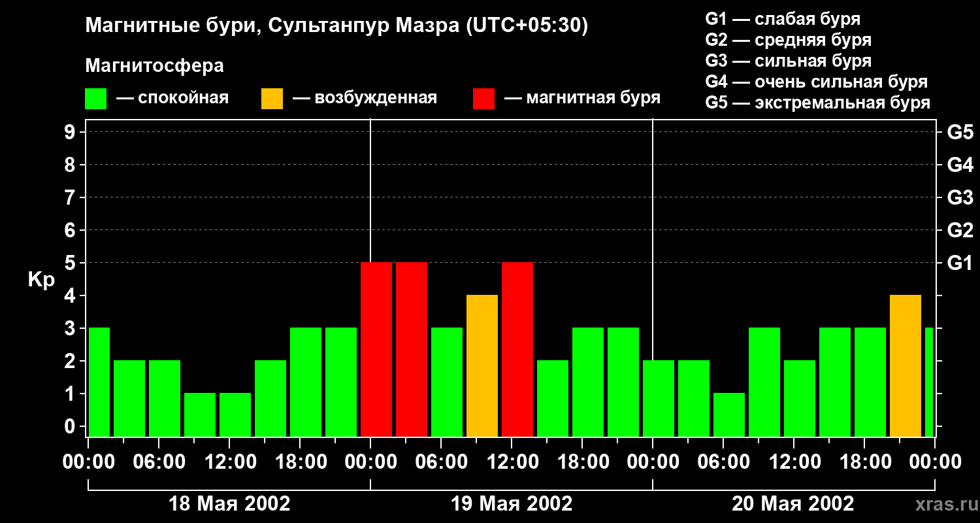The image size is (980, 523).
Task: Click the 'спокойная' legend text
Action: 184,99
